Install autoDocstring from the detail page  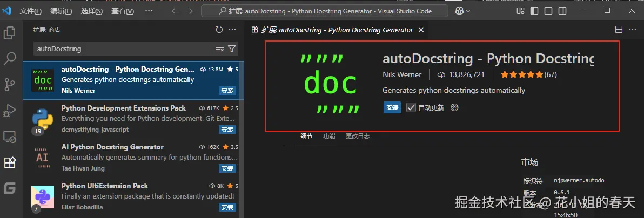tap(392, 107)
